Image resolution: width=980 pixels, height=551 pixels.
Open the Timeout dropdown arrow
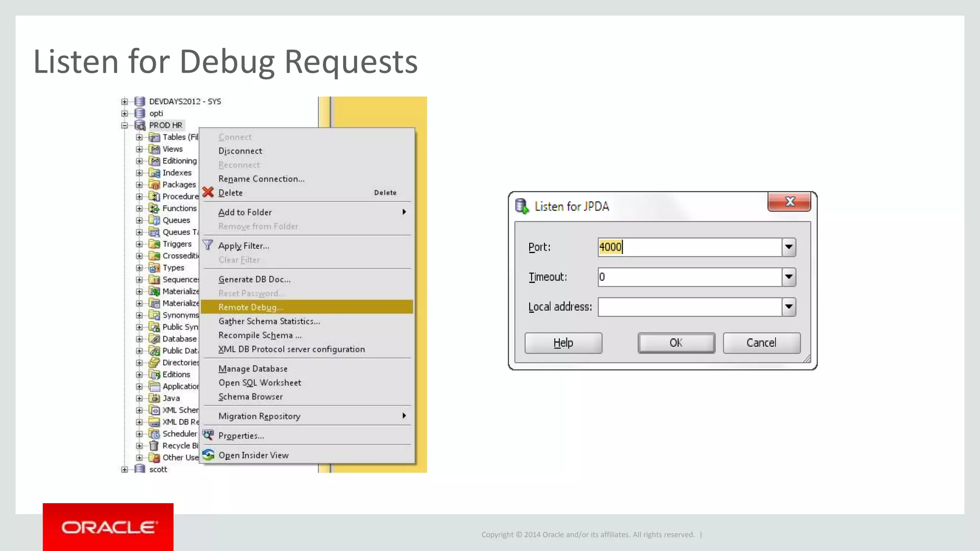coord(789,277)
